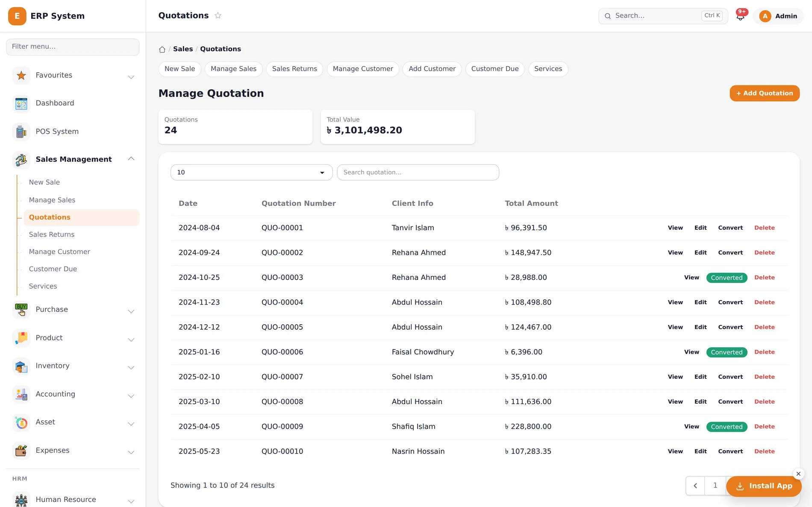Click the Admin avatar icon

coord(765,16)
